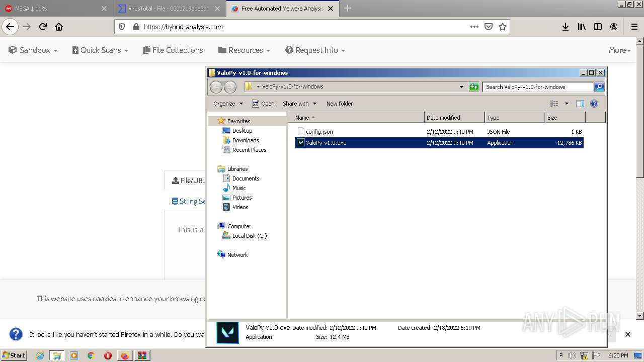644x362 pixels.
Task: Click the Change your view icon
Action: pos(554,104)
